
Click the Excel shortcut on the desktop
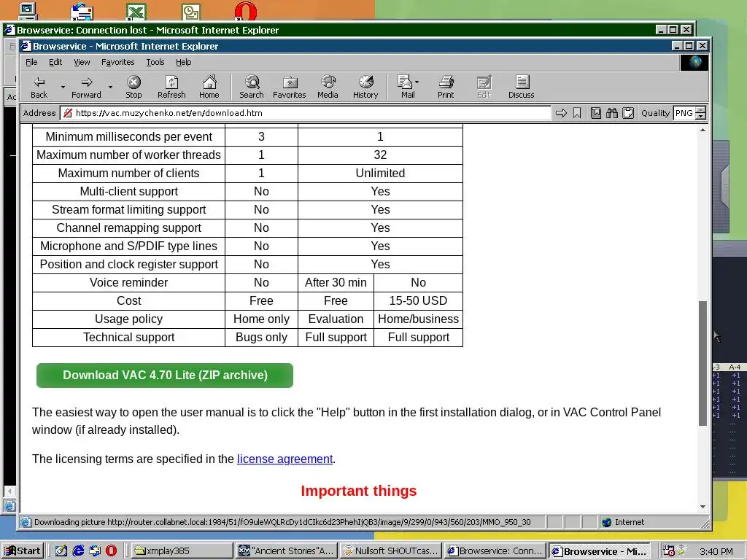[136, 12]
